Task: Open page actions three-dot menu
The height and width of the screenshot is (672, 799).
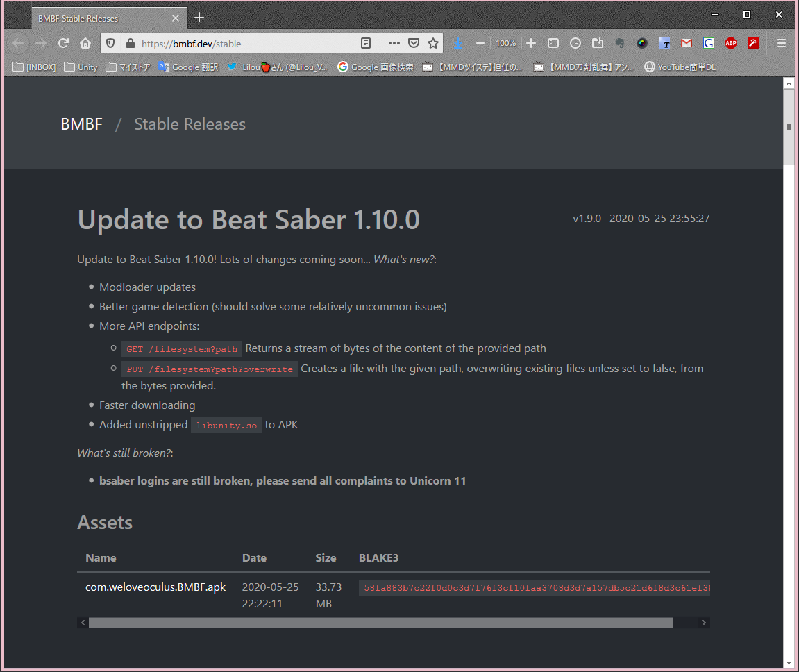Action: [394, 43]
